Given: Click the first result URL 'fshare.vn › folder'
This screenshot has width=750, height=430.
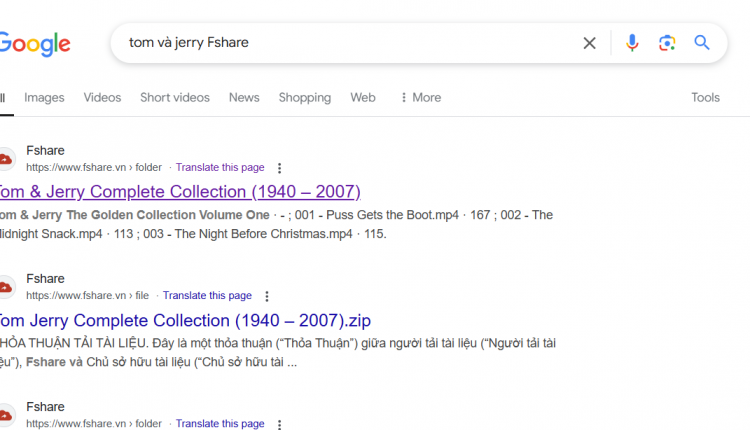Looking at the screenshot, I should click(x=94, y=167).
